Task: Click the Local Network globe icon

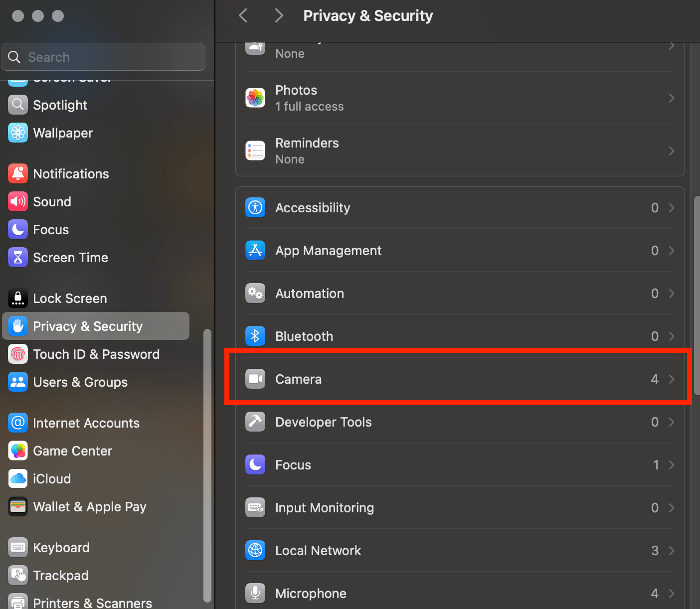Action: [255, 551]
